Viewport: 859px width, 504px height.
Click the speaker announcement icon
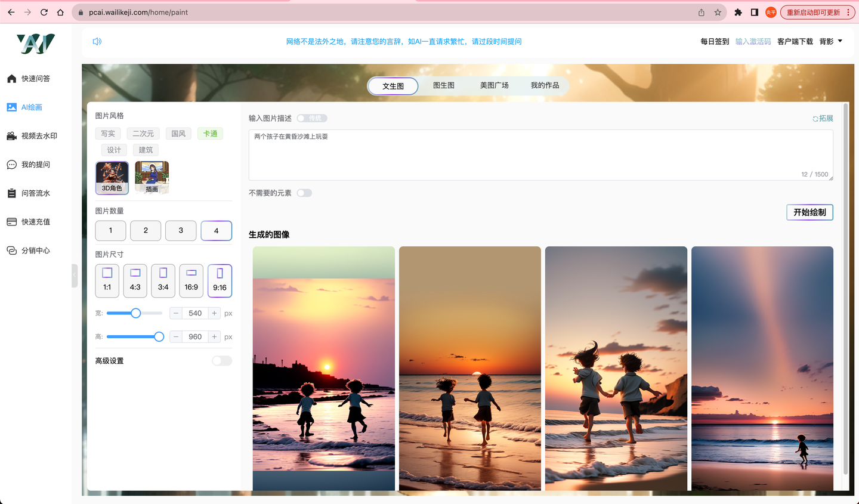[x=97, y=41]
